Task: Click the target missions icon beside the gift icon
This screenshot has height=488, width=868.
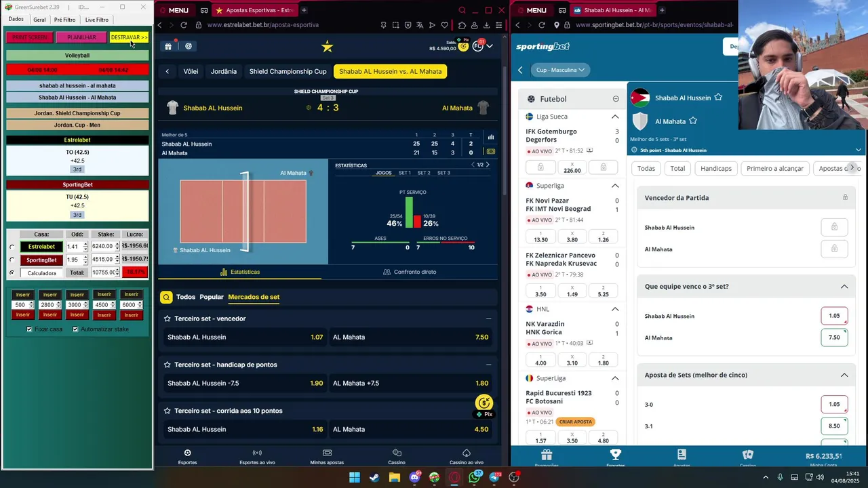Action: (x=189, y=46)
